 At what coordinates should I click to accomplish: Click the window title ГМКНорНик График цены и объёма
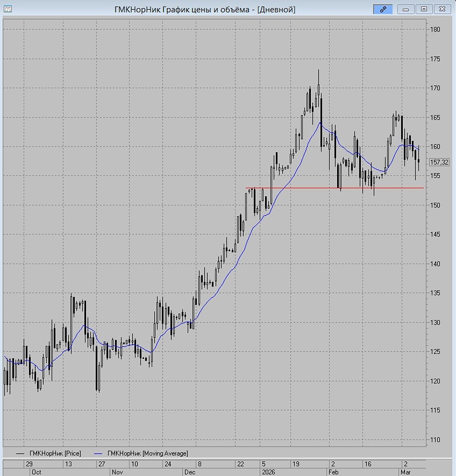pyautogui.click(x=182, y=9)
